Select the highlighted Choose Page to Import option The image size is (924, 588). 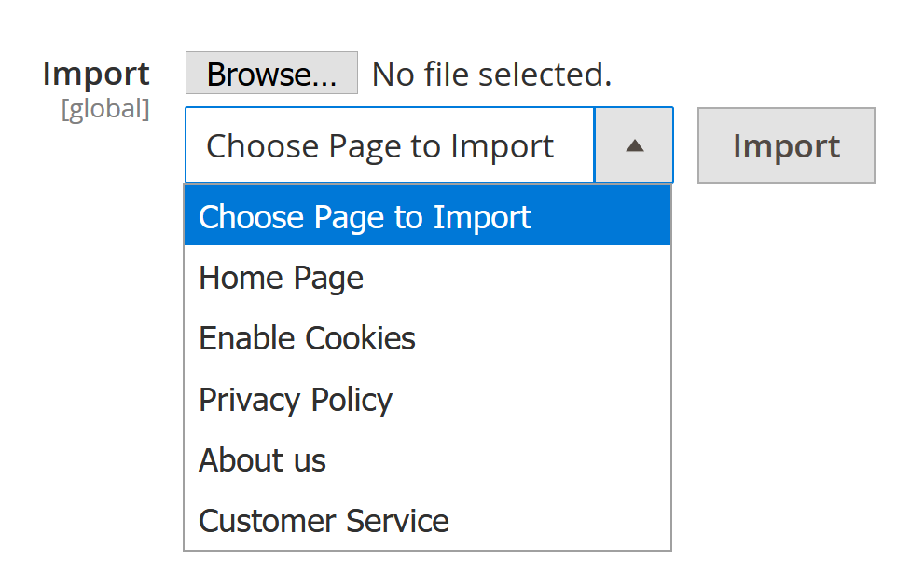[x=427, y=217]
